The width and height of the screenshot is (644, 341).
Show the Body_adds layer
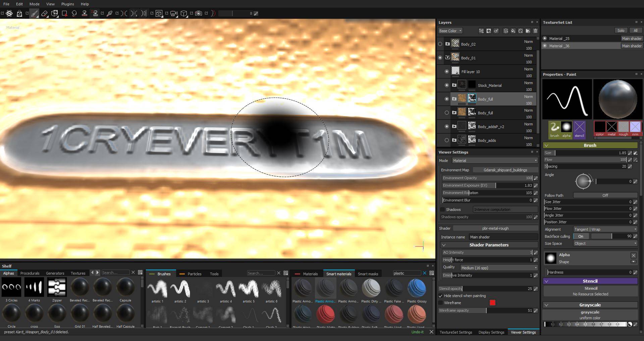point(447,140)
